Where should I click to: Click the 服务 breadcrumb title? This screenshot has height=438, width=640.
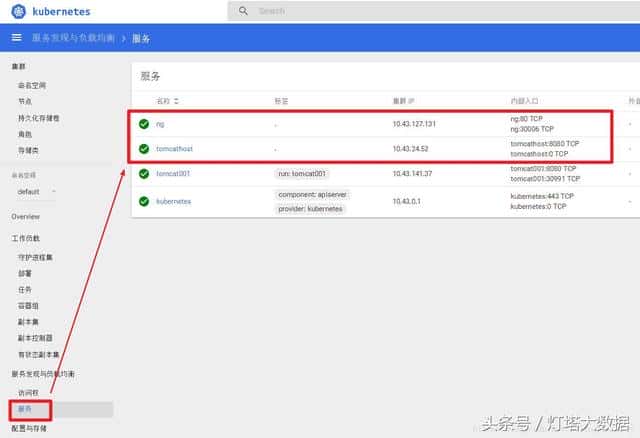point(141,38)
